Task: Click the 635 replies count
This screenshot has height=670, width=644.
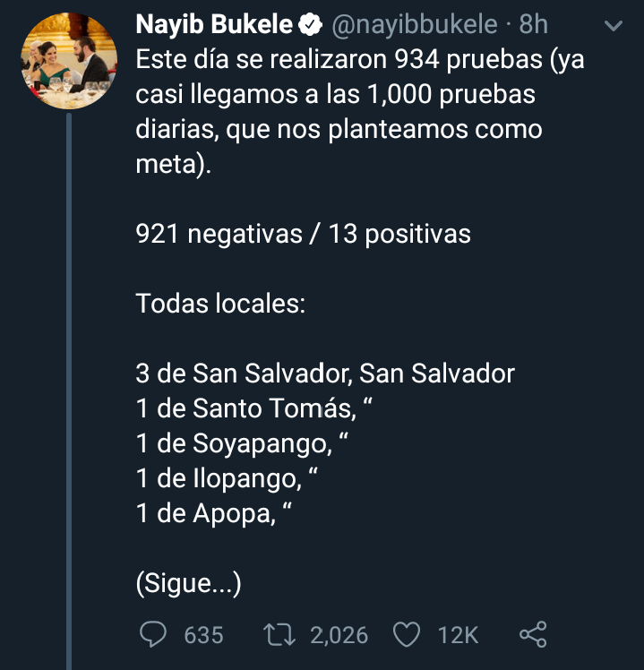Action: [x=203, y=635]
